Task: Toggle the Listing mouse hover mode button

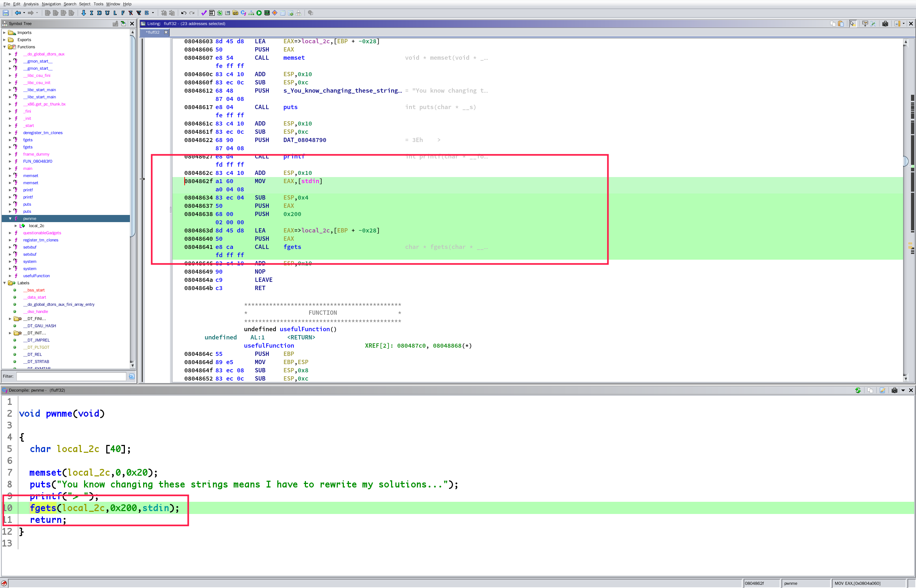Action: click(x=853, y=24)
